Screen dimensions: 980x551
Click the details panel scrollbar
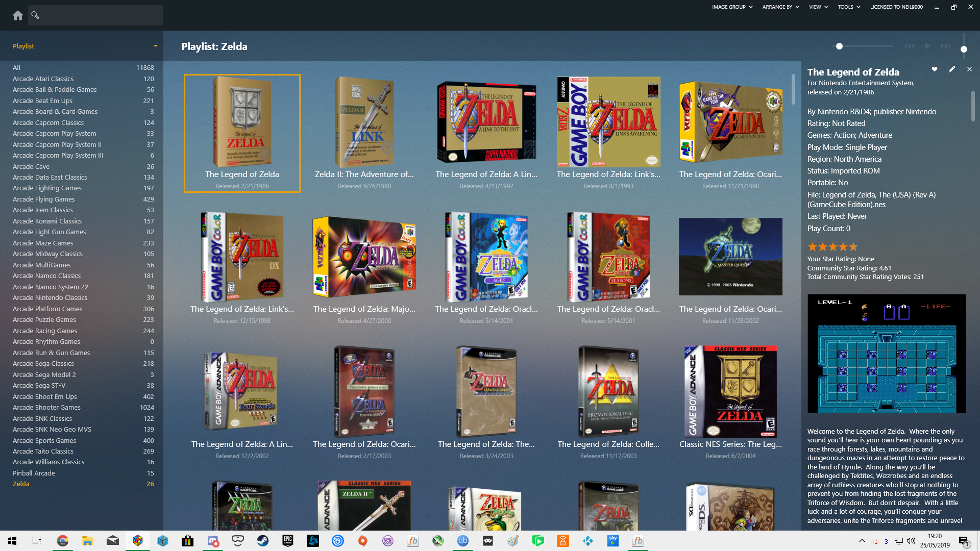click(x=973, y=106)
